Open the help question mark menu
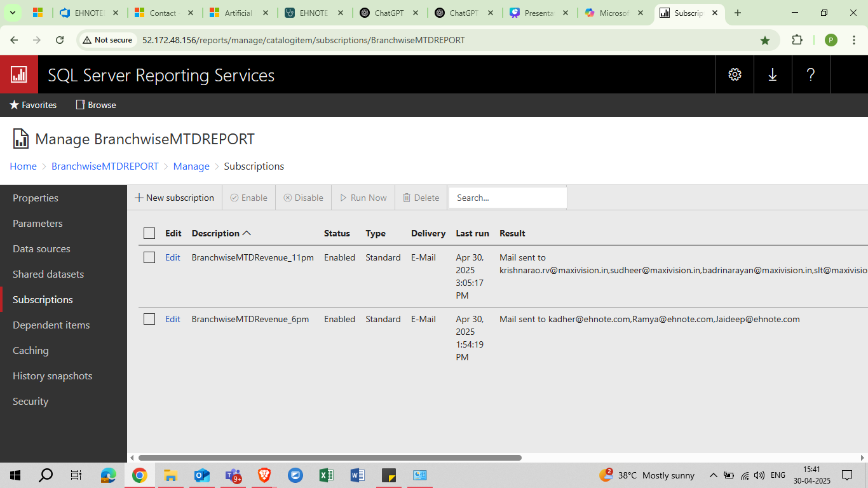 [811, 74]
